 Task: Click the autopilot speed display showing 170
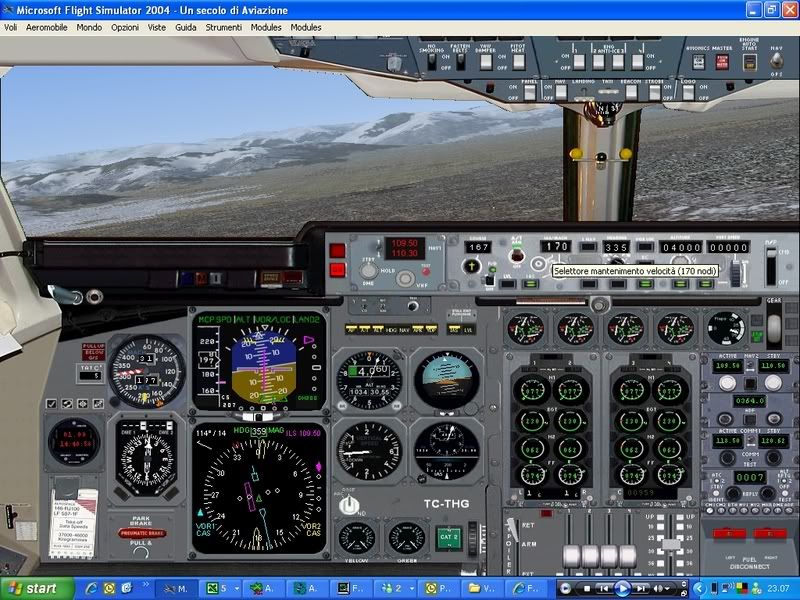[555, 246]
